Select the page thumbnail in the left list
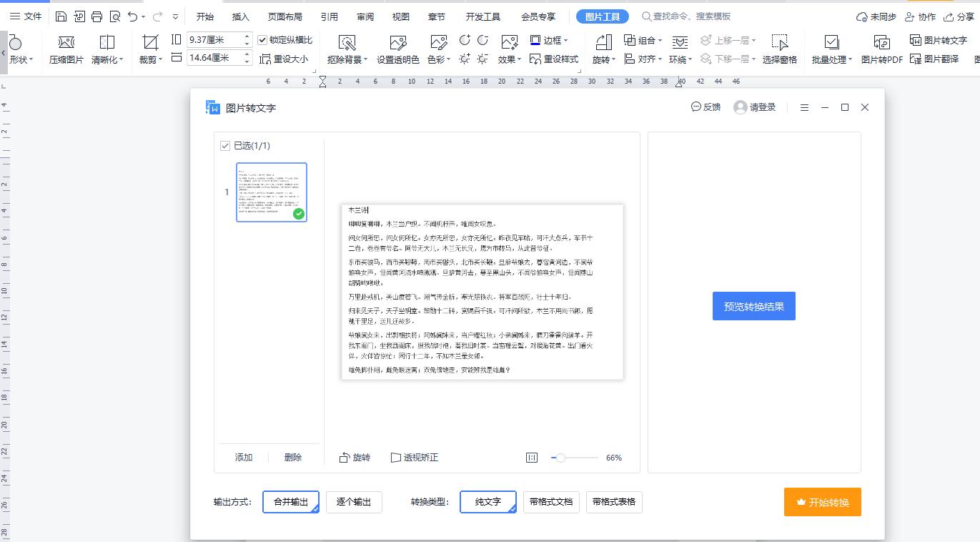 pyautogui.click(x=272, y=192)
